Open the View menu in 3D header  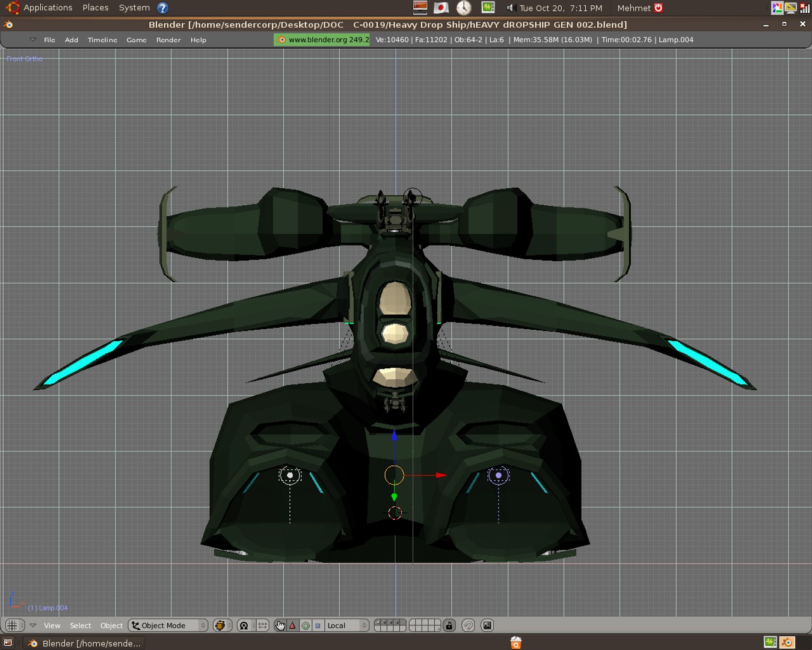coord(52,625)
